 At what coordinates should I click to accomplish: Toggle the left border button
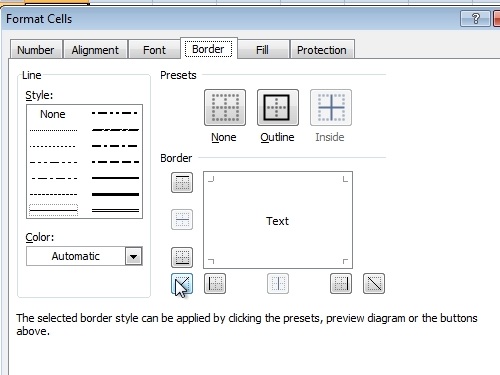(215, 284)
